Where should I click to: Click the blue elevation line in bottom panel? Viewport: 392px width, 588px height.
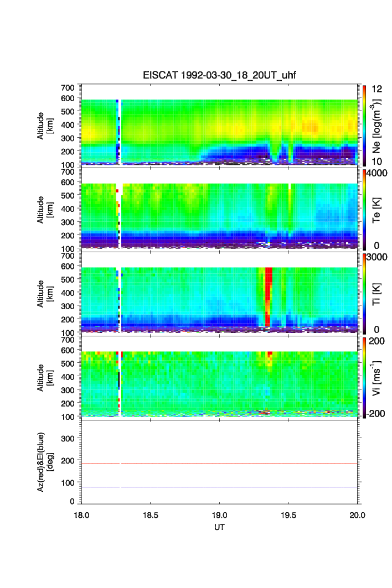coord(219,487)
